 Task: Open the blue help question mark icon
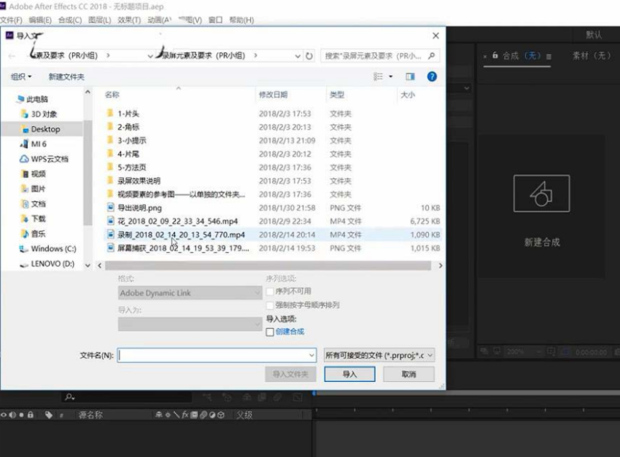(x=432, y=76)
